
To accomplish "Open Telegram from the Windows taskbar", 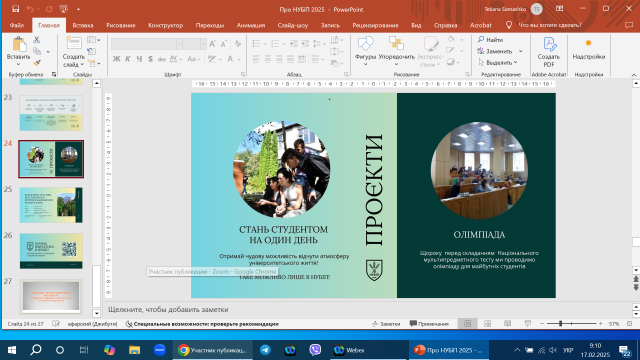I will [x=265, y=350].
